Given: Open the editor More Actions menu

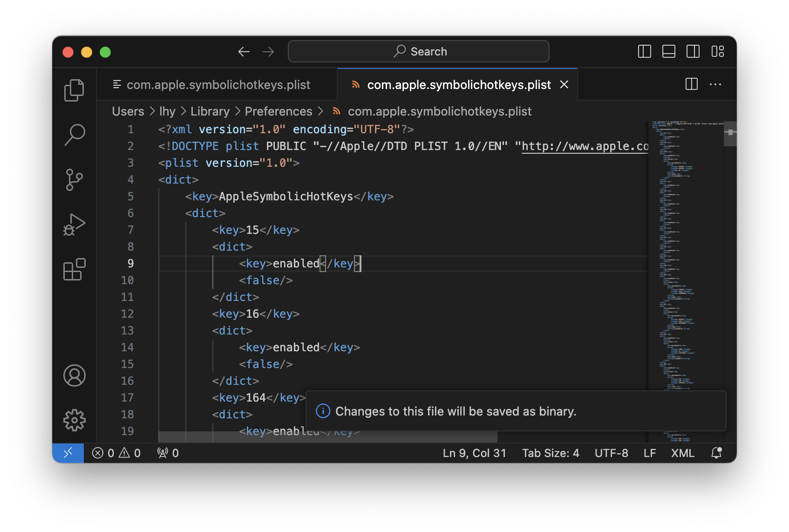Looking at the screenshot, I should click(x=715, y=84).
